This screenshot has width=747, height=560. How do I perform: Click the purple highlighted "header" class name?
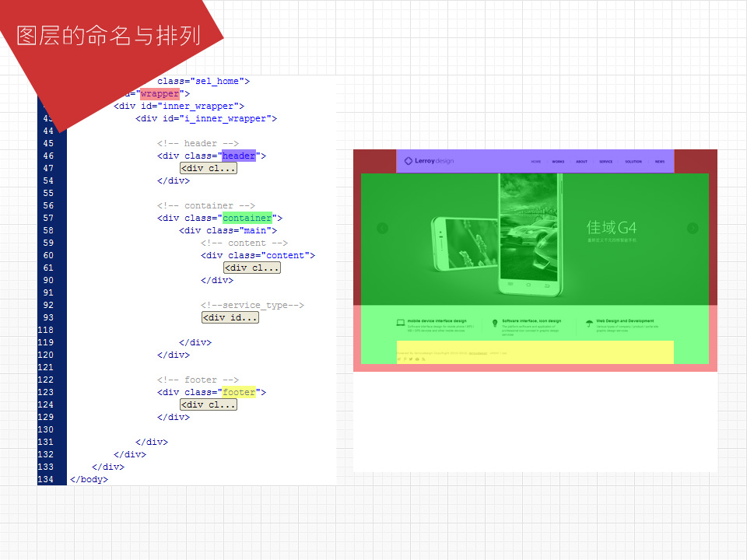point(239,156)
